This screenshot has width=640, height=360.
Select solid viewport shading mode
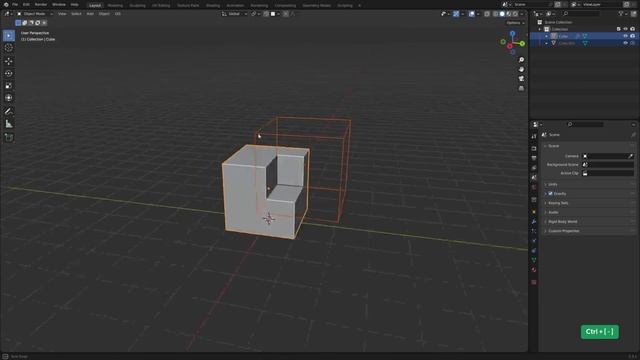[502, 14]
